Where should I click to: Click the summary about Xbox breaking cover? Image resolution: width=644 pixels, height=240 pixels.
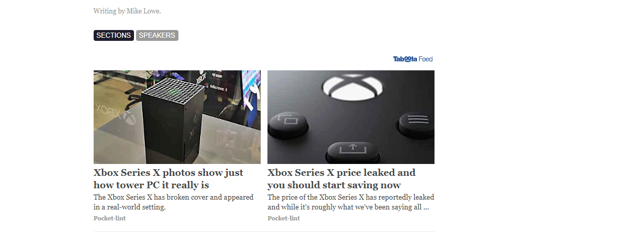(173, 202)
